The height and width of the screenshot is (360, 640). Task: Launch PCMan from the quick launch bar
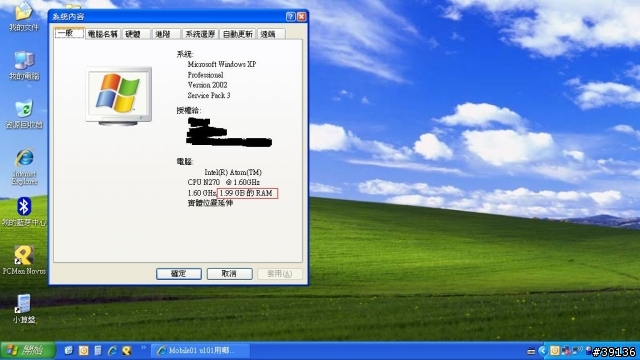click(127, 351)
